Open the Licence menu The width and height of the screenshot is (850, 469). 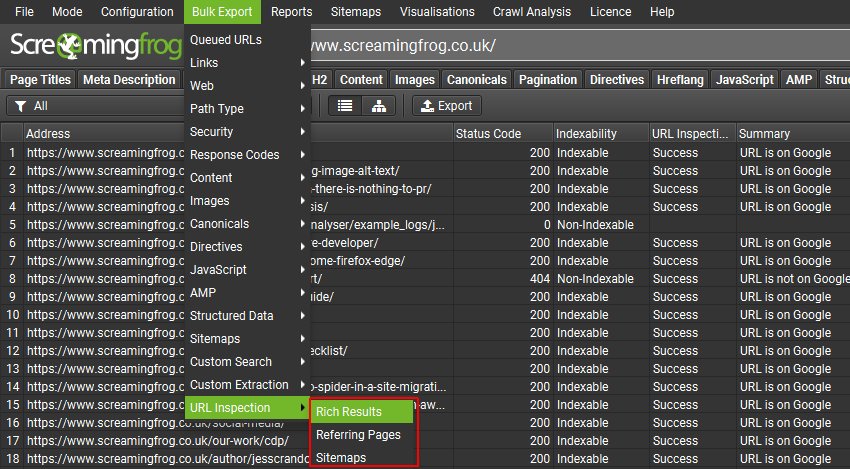click(610, 11)
